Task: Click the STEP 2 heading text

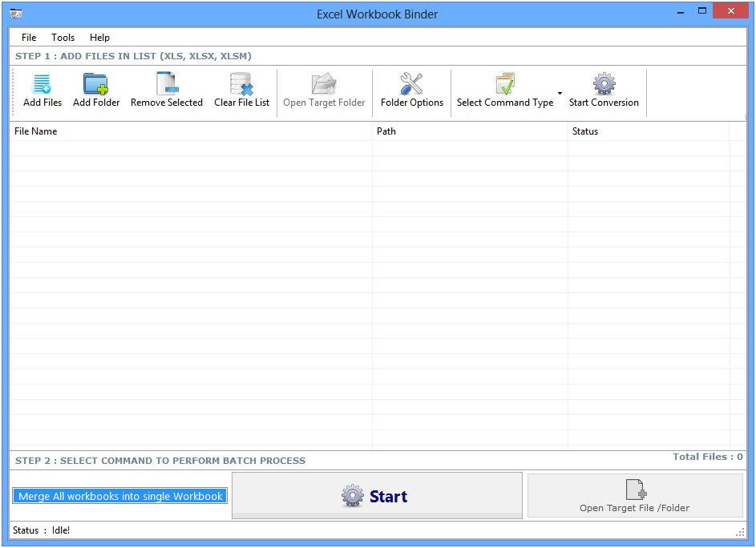Action: [160, 461]
